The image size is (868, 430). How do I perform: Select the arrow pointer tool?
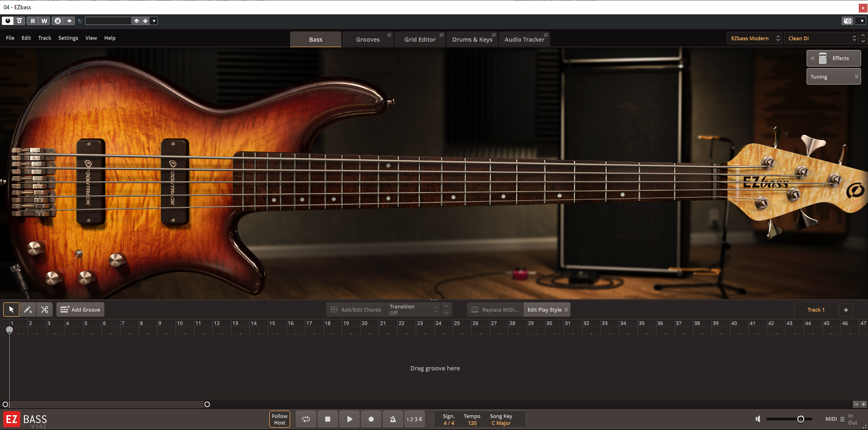coord(11,309)
